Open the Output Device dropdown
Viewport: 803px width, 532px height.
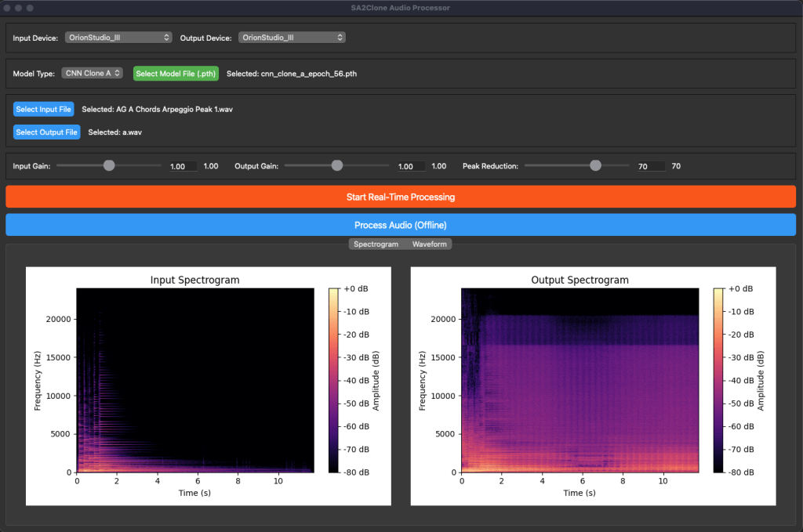click(x=292, y=38)
